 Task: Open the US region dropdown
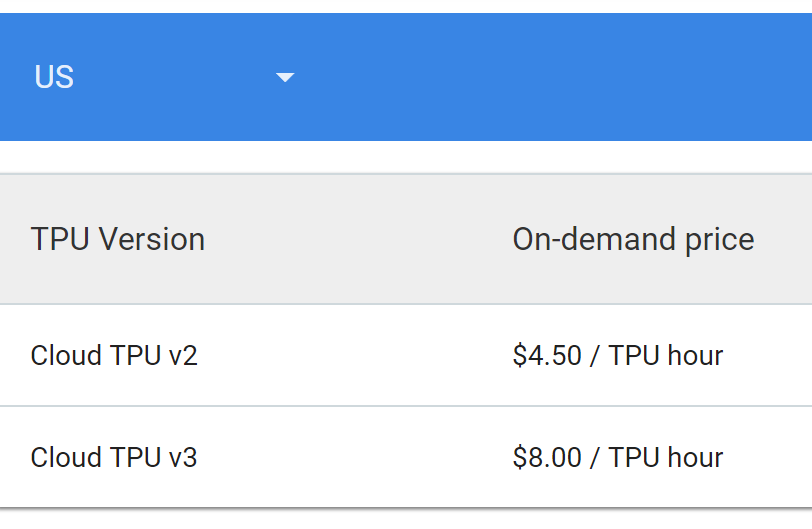[165, 77]
